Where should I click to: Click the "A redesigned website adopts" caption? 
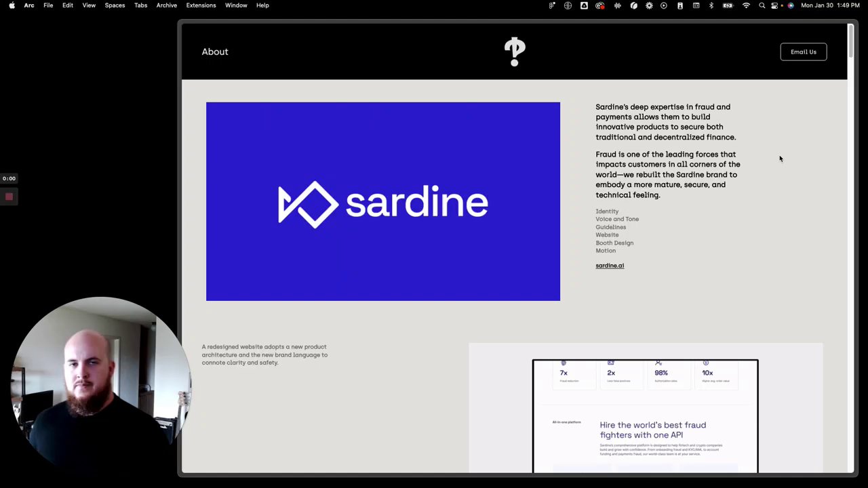[264, 354]
